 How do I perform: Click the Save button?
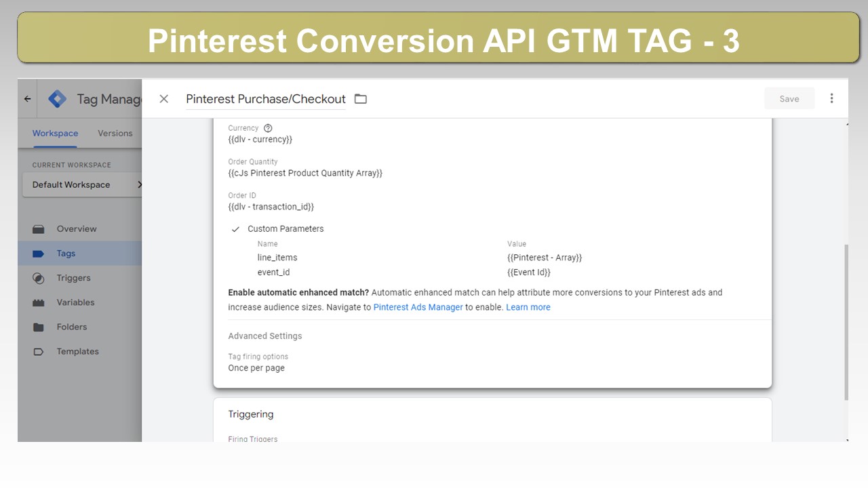click(x=789, y=99)
